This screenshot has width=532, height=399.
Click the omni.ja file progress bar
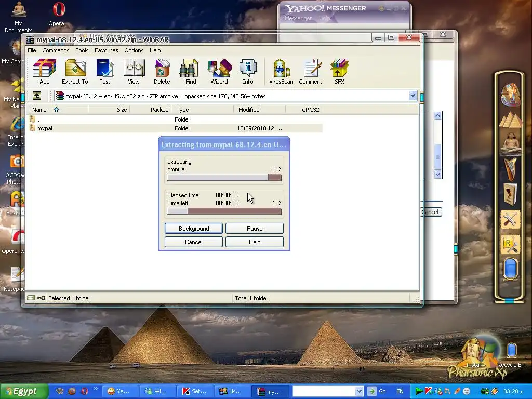pos(224,178)
